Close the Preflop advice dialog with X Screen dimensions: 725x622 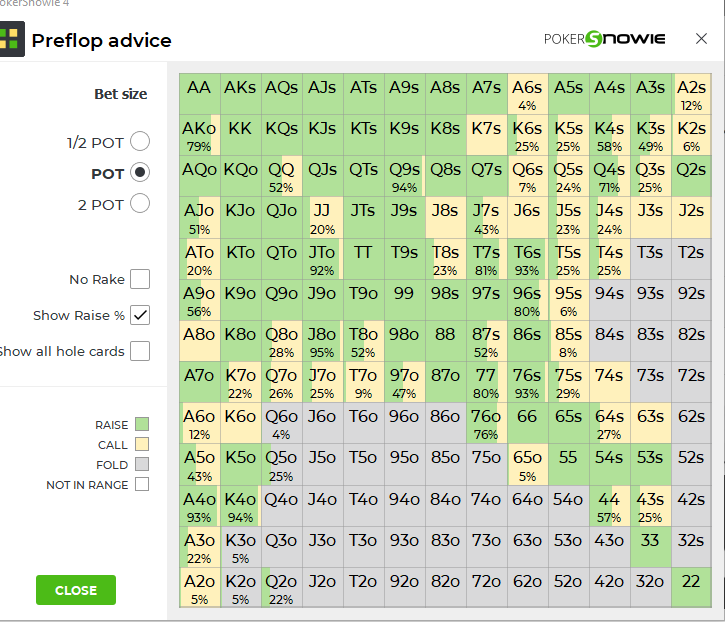(701, 38)
